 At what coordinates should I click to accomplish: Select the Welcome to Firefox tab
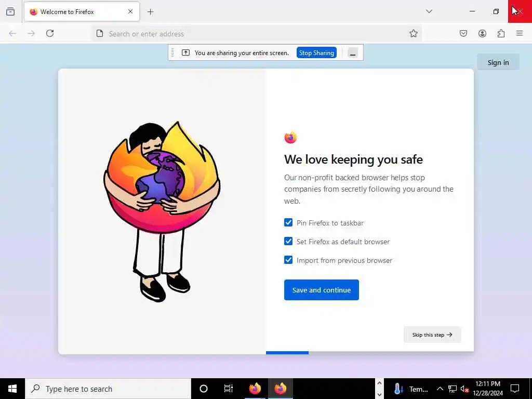click(x=82, y=11)
